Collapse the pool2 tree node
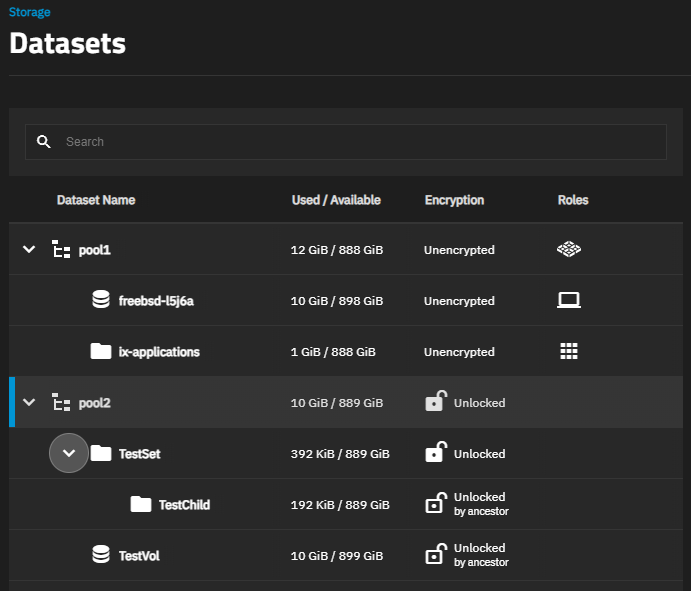The image size is (691, 591). 29,402
